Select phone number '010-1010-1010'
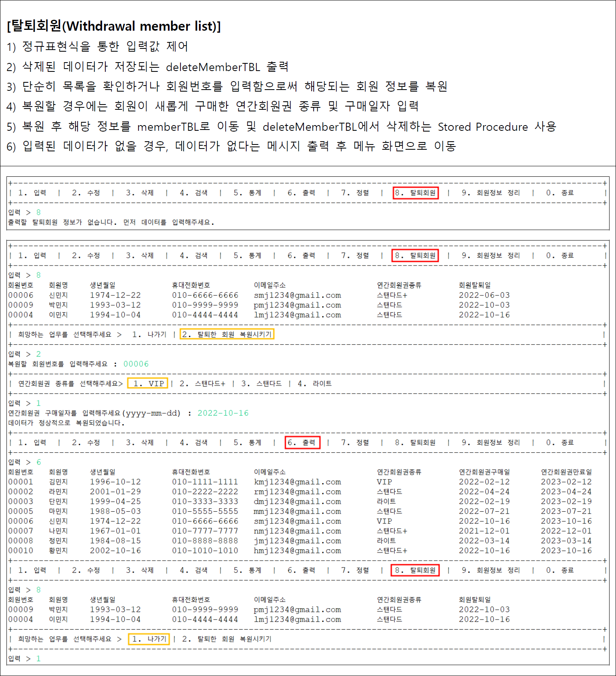Image resolution: width=616 pixels, height=676 pixels. 205,550
